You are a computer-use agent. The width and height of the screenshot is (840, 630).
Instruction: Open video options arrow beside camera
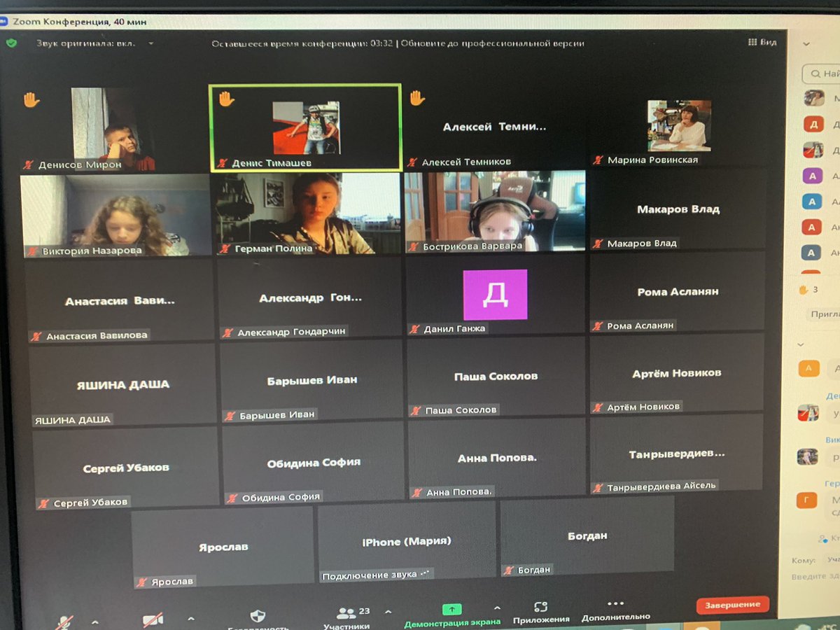tap(190, 619)
